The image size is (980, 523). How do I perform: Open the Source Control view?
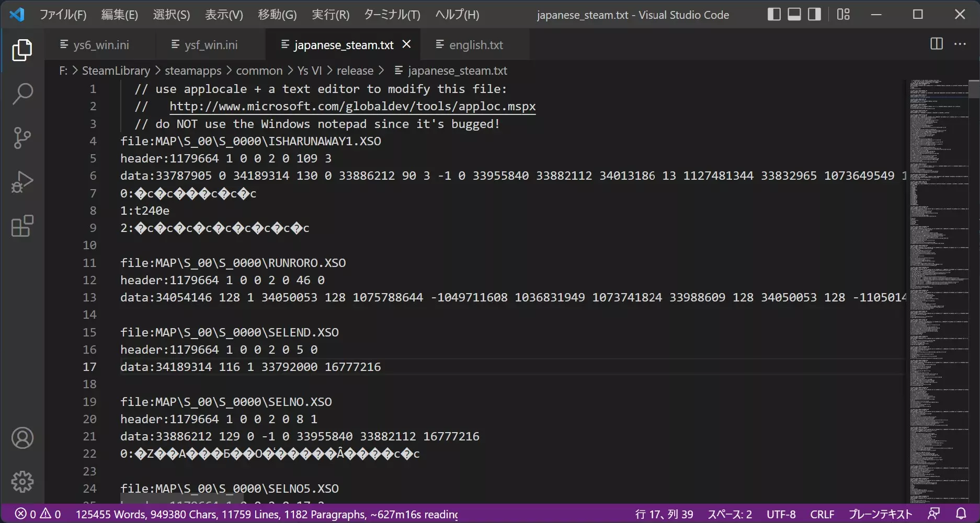click(22, 138)
